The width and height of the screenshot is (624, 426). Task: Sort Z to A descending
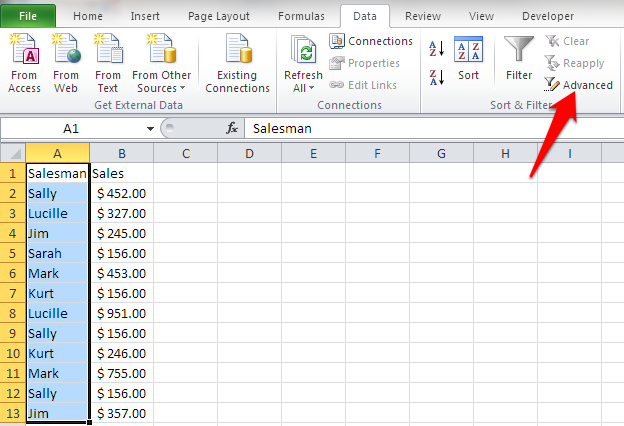pos(437,77)
